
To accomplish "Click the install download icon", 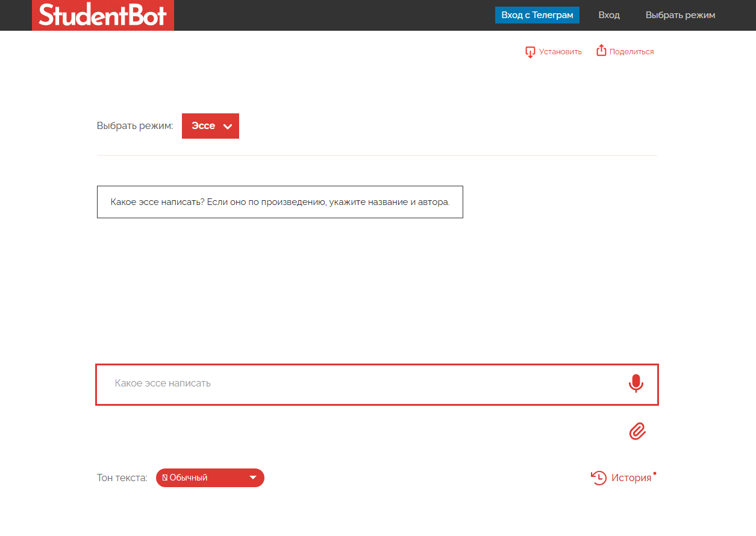I will pos(530,52).
